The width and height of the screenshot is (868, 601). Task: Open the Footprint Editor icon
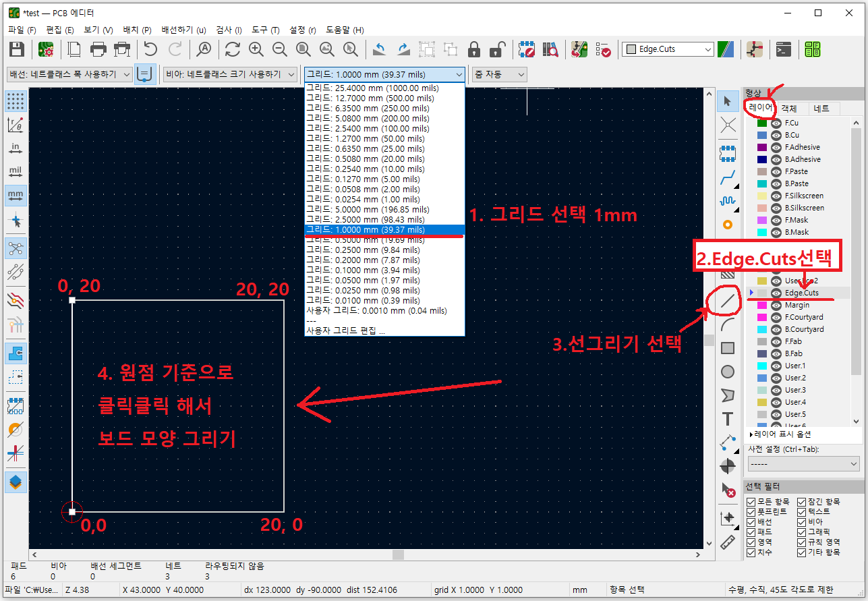pyautogui.click(x=527, y=49)
